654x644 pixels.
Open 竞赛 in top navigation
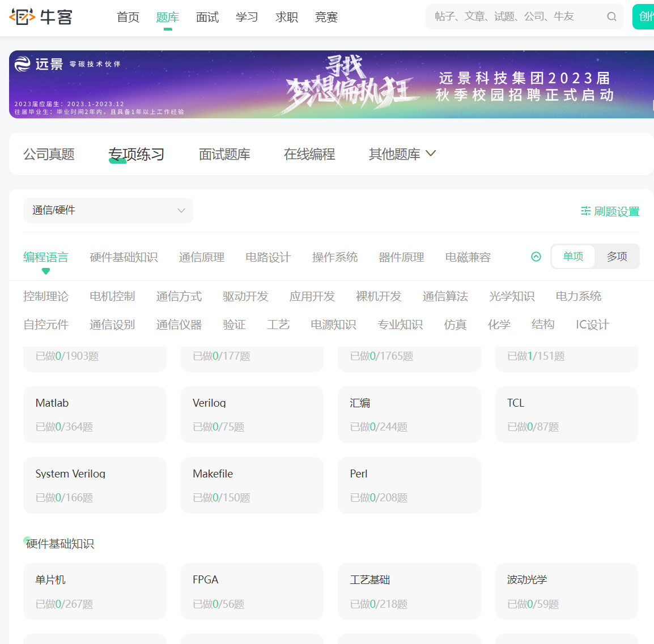326,17
